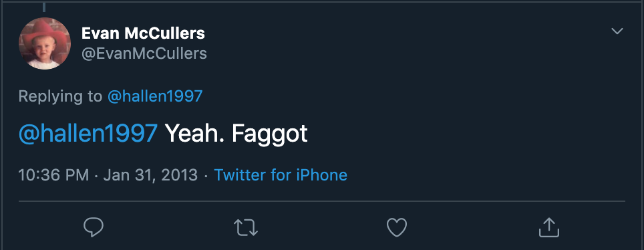
Task: Select blank space between retweet and like icons
Action: tap(323, 227)
